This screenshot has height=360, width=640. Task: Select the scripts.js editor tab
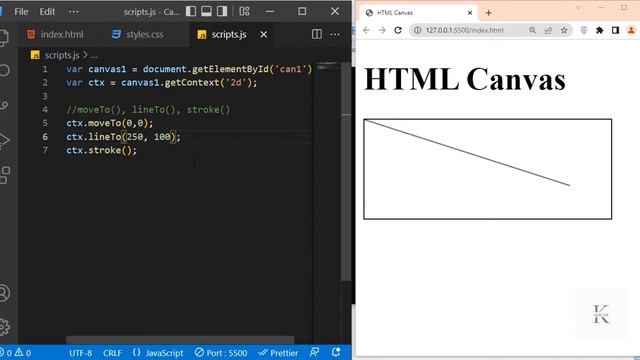(229, 35)
